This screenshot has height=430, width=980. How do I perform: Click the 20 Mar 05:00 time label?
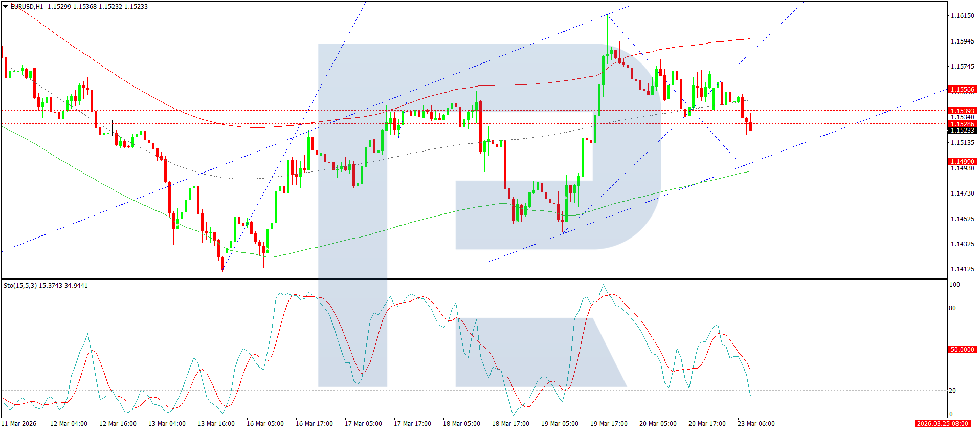[658, 424]
